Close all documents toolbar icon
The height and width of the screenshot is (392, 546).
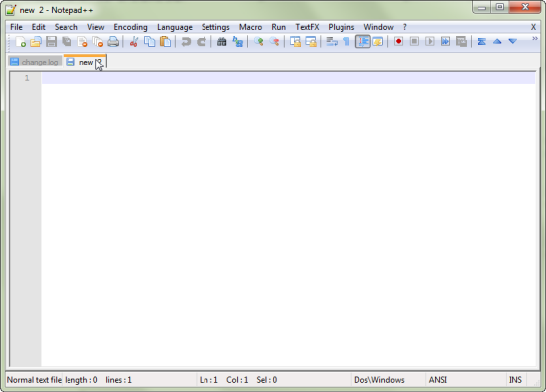pyautogui.click(x=98, y=42)
